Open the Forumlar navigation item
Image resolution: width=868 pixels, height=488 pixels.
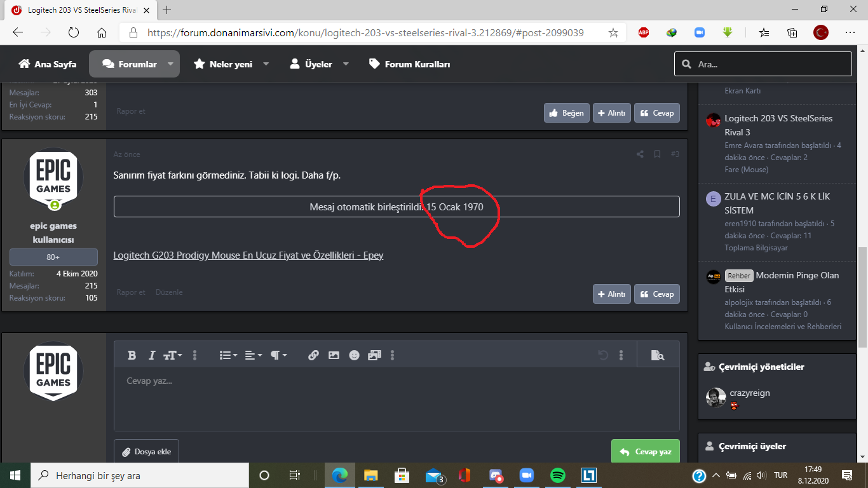130,64
